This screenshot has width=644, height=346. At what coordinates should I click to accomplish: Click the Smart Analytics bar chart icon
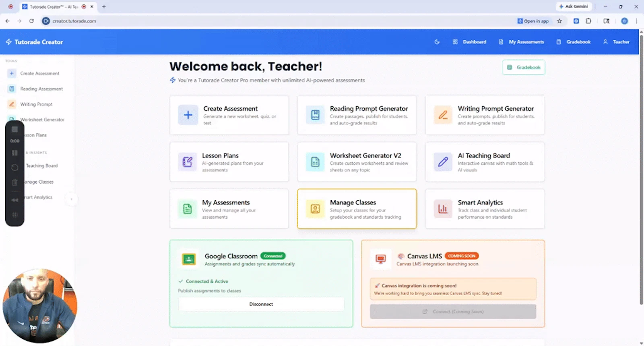coord(443,209)
